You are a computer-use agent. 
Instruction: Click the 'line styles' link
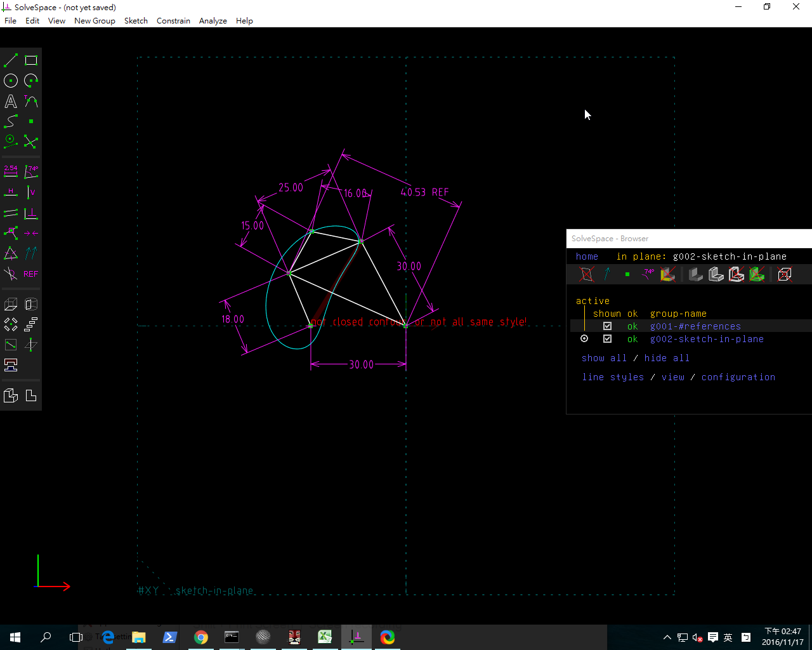[613, 377]
